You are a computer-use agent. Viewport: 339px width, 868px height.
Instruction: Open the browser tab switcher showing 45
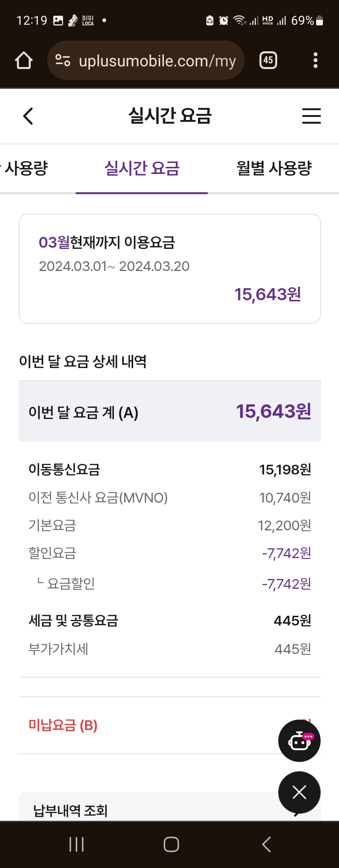(268, 60)
